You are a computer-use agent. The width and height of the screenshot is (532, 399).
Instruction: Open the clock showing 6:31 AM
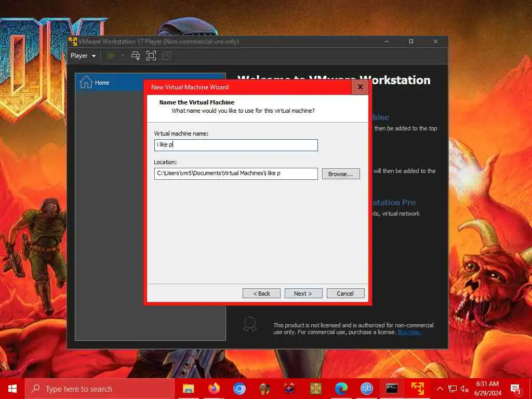click(x=487, y=389)
